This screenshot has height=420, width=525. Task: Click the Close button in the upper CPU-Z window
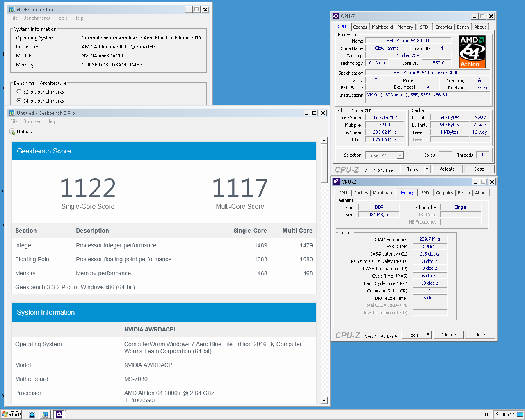point(479,169)
